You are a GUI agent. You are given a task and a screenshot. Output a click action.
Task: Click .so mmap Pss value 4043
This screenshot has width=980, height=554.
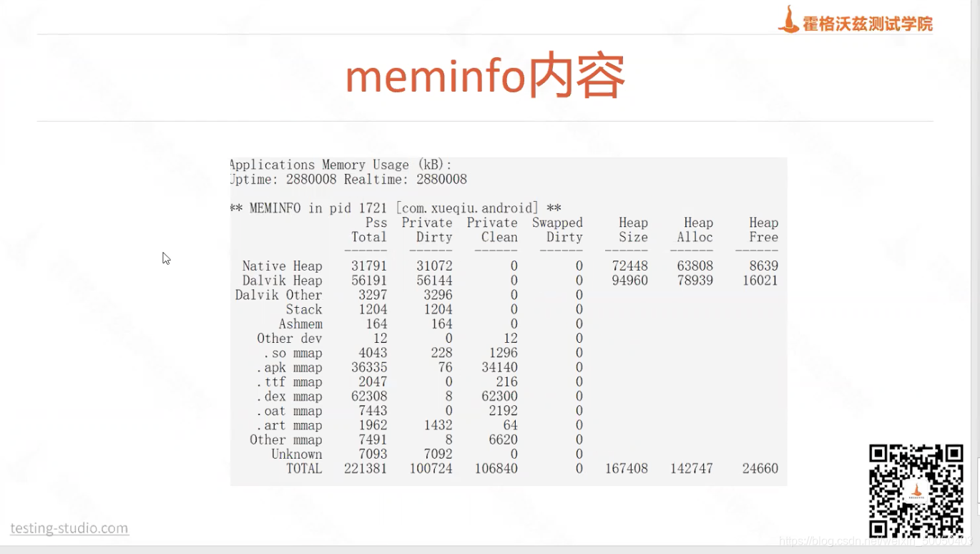(x=373, y=353)
